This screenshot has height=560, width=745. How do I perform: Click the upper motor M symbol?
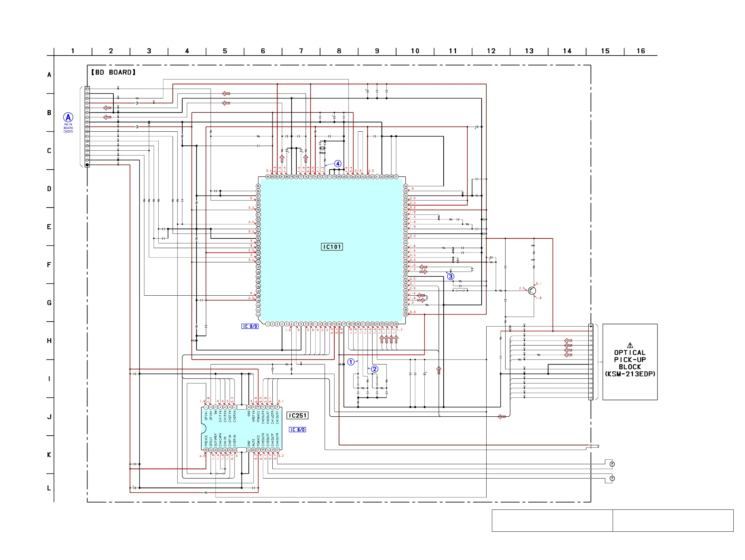click(x=612, y=464)
